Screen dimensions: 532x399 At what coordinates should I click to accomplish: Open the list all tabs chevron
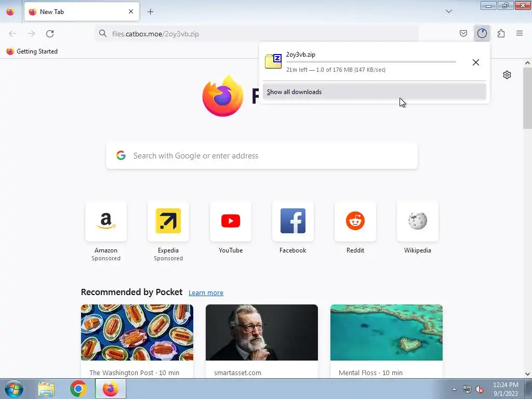pos(448,11)
